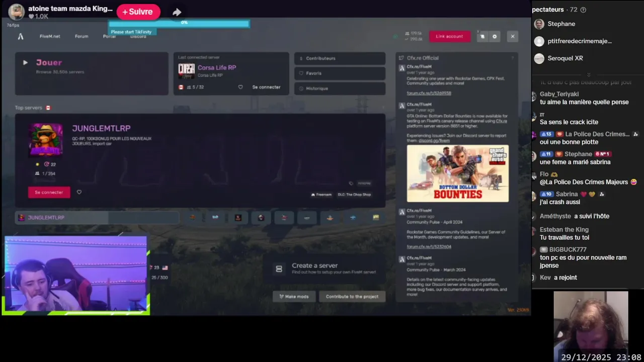Image resolution: width=644 pixels, height=362 pixels.
Task: Open the Corsa Life RP server logo
Action: [186, 70]
